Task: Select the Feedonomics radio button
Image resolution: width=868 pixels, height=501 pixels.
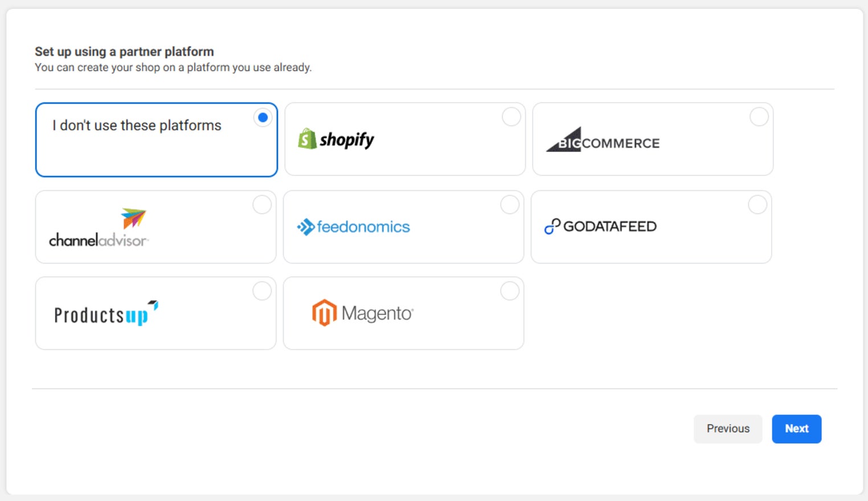Action: point(510,204)
